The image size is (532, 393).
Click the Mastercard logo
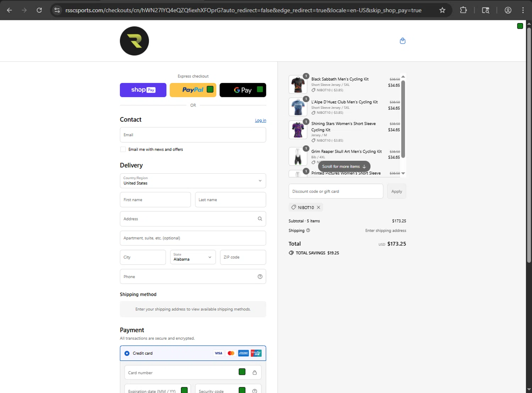231,353
